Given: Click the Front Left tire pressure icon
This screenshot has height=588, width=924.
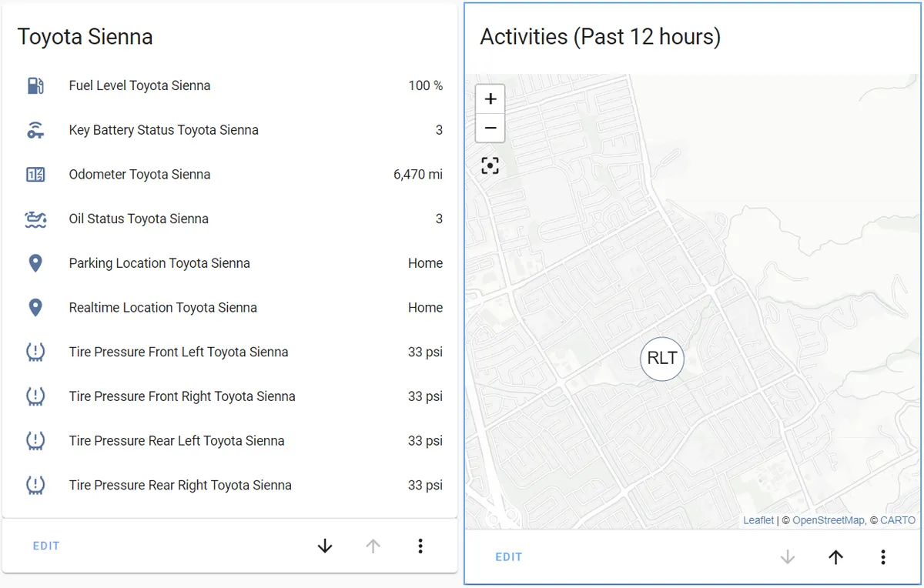Looking at the screenshot, I should click(35, 352).
